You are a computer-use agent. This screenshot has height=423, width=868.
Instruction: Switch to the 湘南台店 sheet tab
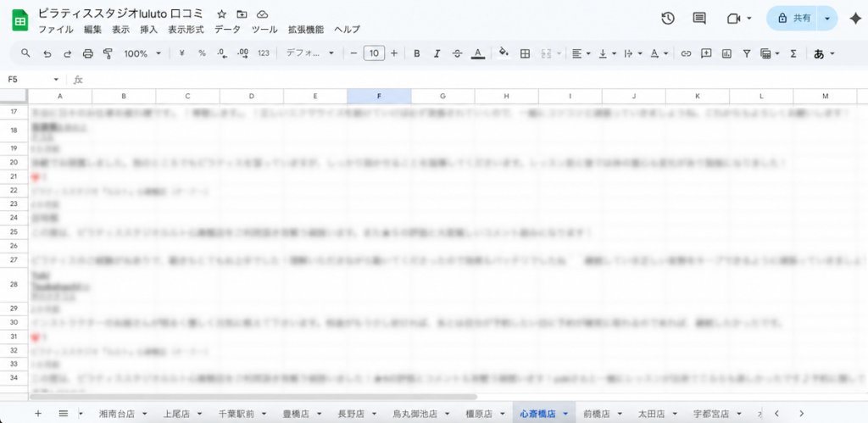[116, 414]
